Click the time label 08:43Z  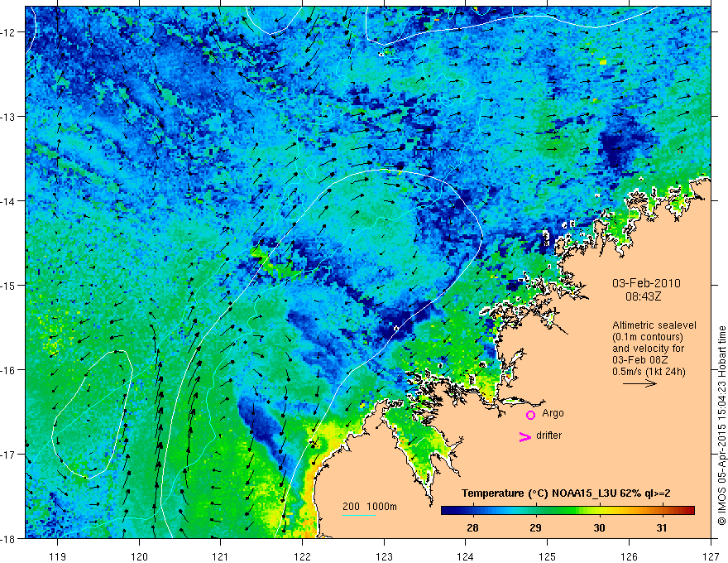coord(643,296)
